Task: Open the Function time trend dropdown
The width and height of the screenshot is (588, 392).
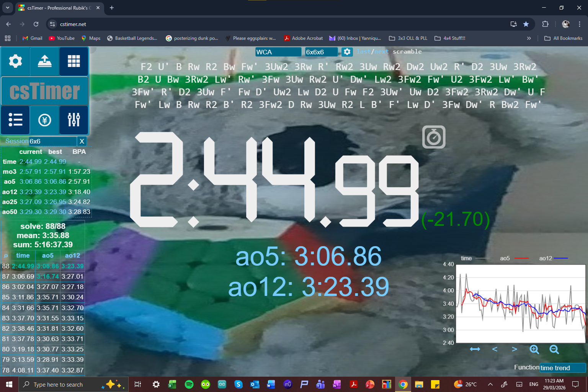Action: 562,368
